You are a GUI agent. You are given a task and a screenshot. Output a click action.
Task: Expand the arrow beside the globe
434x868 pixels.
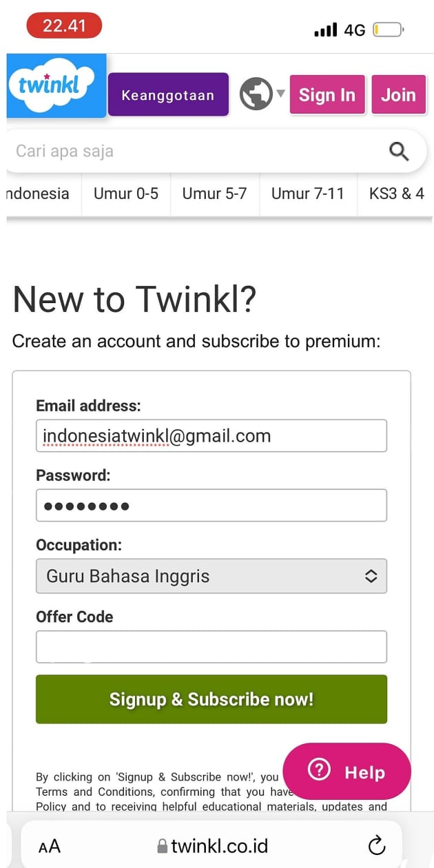click(x=280, y=93)
